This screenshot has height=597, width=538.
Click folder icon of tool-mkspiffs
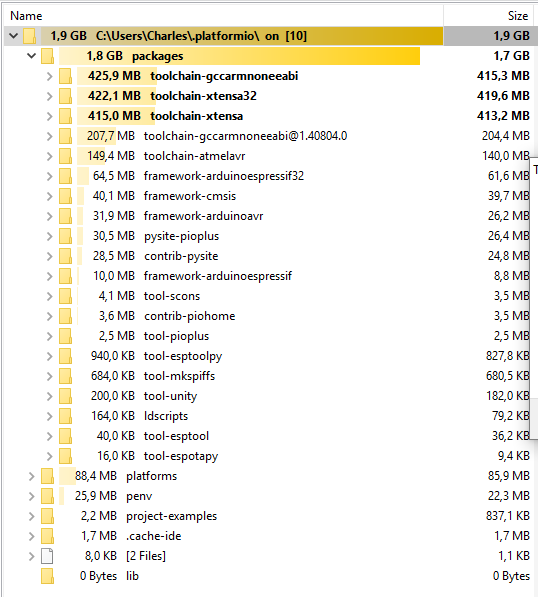[65, 376]
